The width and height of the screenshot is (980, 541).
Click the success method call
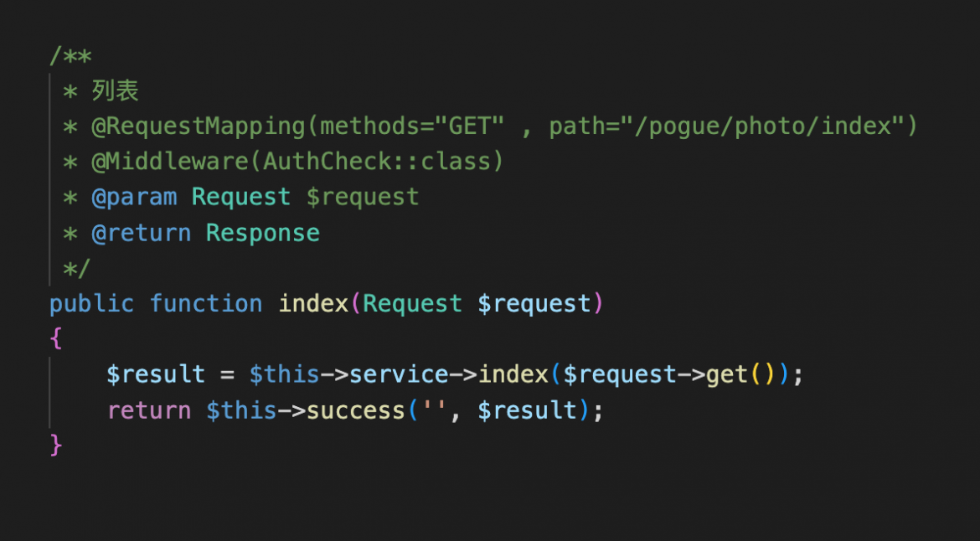point(355,410)
